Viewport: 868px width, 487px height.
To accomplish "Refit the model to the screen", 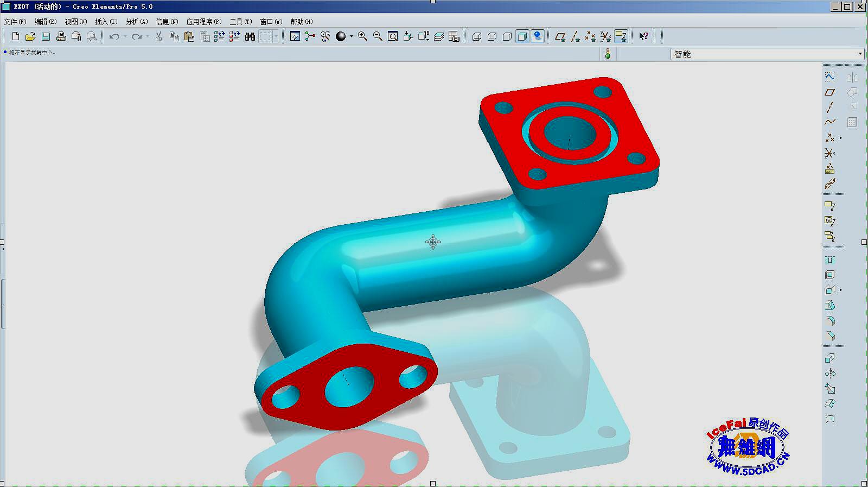I will 393,36.
